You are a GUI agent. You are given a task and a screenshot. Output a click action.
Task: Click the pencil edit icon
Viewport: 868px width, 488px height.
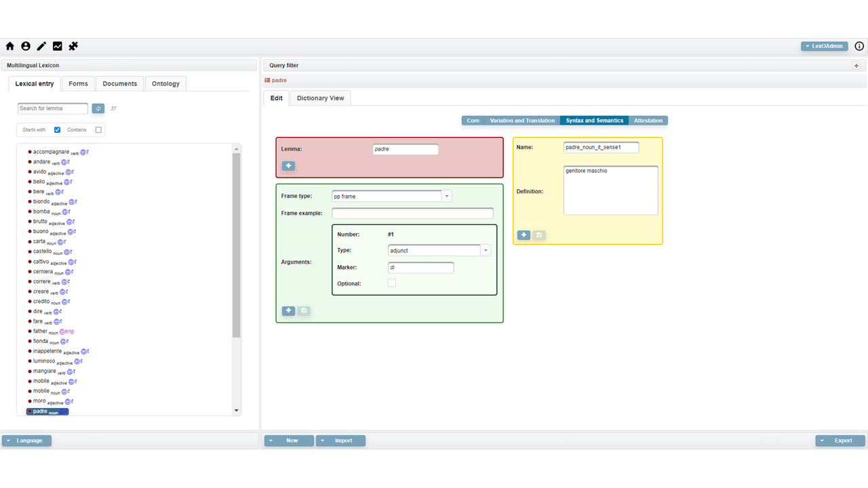pyautogui.click(x=41, y=46)
